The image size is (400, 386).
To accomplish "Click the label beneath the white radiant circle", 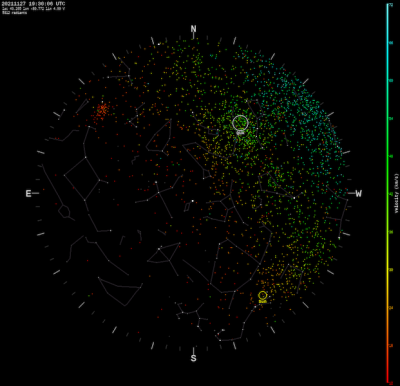I will (240, 133).
